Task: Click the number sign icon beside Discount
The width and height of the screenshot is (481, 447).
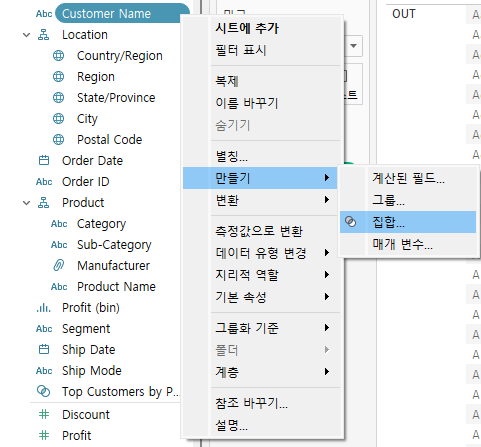Action: coord(44,415)
